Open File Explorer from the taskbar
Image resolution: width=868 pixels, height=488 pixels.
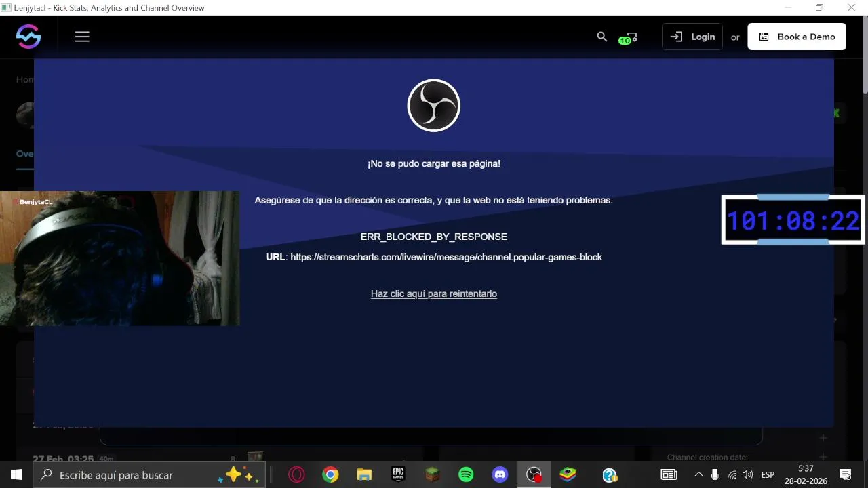(x=364, y=474)
